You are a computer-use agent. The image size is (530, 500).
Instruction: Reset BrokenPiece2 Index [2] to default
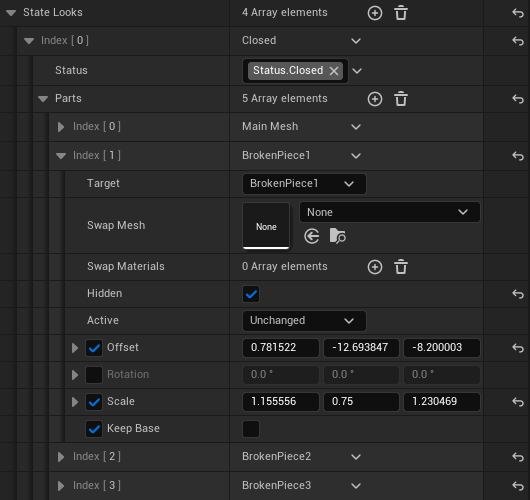[518, 457]
